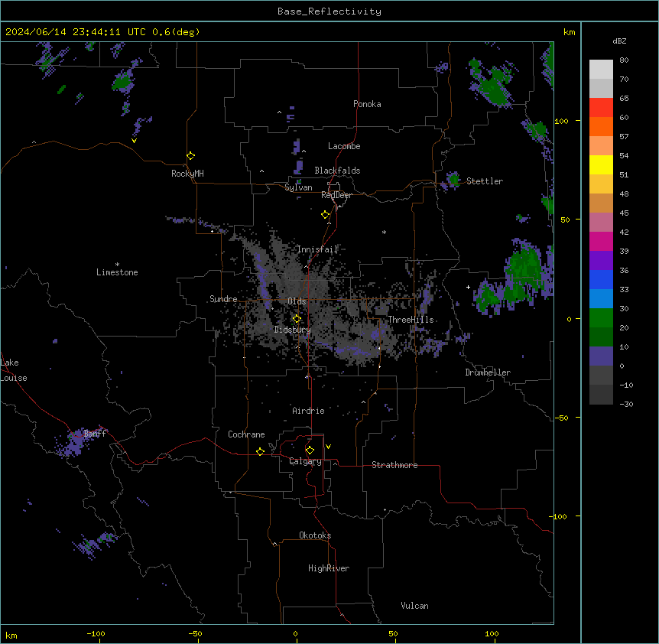Select the Innisfail city label
Viewport: 659px width, 644px height.
tap(318, 249)
